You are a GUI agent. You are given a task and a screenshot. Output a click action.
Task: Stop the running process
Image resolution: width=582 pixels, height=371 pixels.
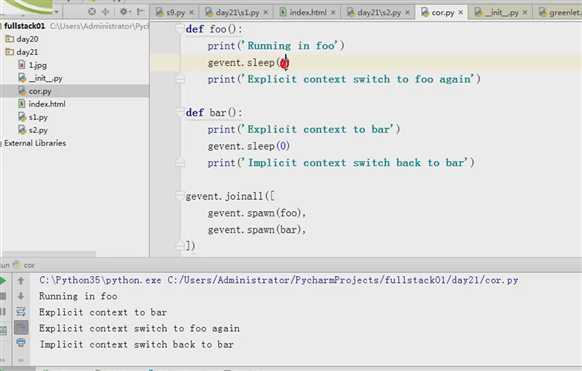(3, 296)
